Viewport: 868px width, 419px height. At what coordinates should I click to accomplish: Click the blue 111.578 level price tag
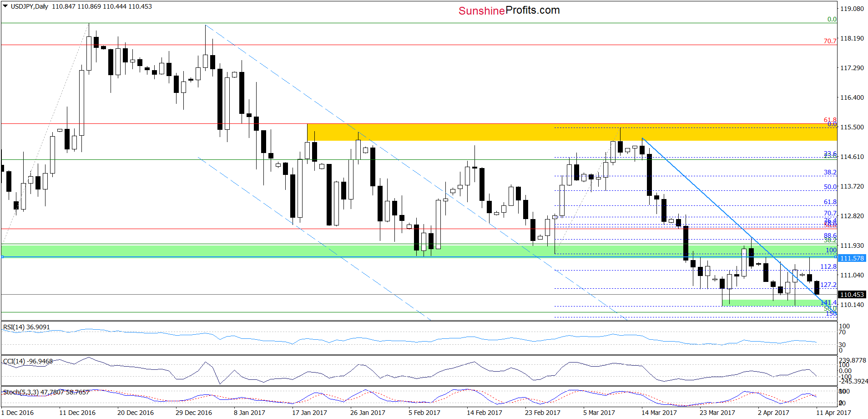[852, 258]
